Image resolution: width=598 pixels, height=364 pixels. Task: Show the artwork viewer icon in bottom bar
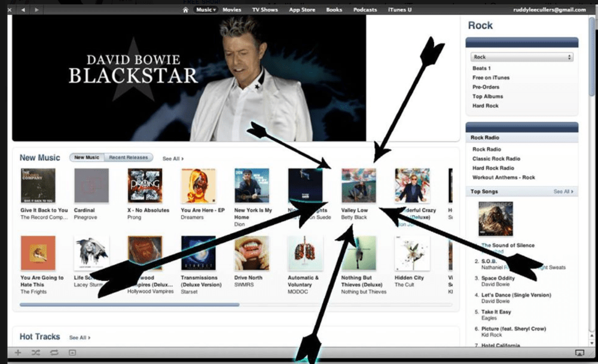point(72,353)
